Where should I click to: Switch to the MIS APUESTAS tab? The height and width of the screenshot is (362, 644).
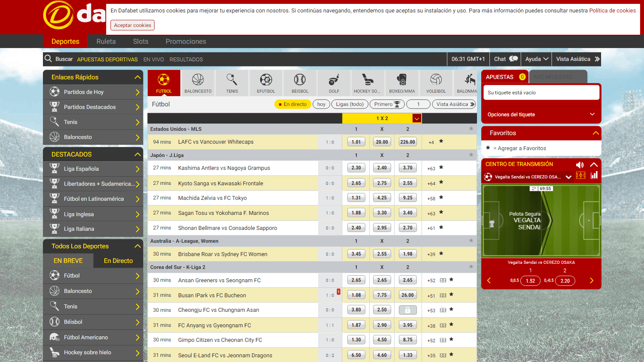[558, 77]
